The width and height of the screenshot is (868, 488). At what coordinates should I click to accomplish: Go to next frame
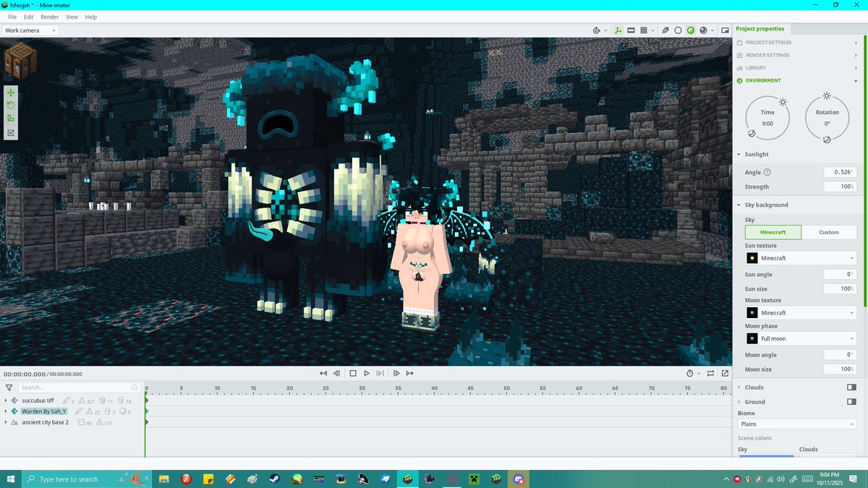click(x=396, y=373)
